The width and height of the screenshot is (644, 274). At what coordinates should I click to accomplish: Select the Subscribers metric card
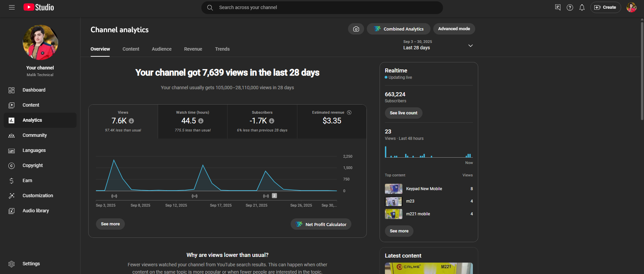point(262,121)
